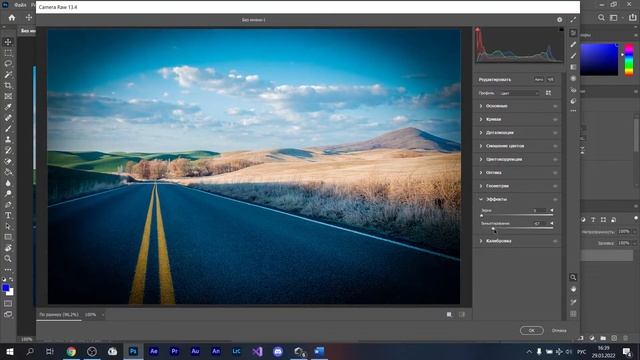Select Photoshop Brush tool in the toolbar
The height and width of the screenshot is (360, 640).
point(8,129)
